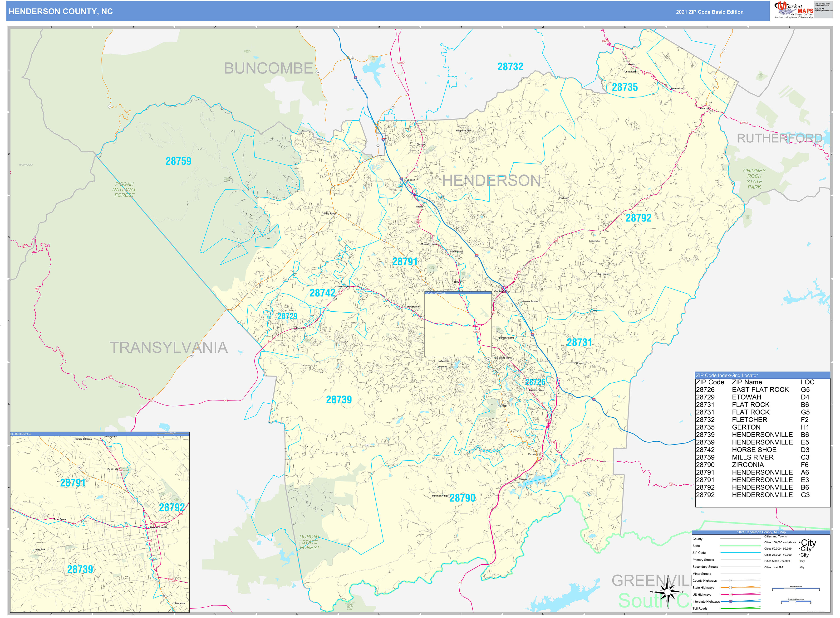Click the State Highways legend marker
This screenshot has width=840, height=618.
[730, 588]
